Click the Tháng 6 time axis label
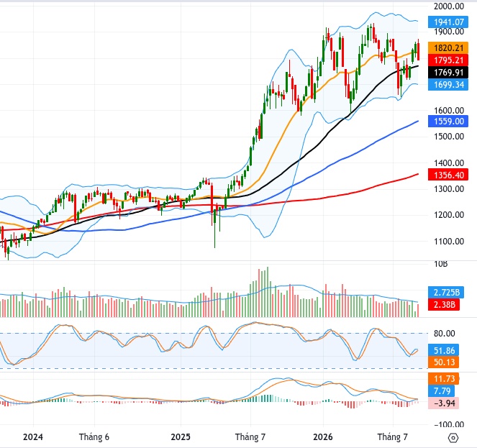The image size is (477, 448). point(94,437)
